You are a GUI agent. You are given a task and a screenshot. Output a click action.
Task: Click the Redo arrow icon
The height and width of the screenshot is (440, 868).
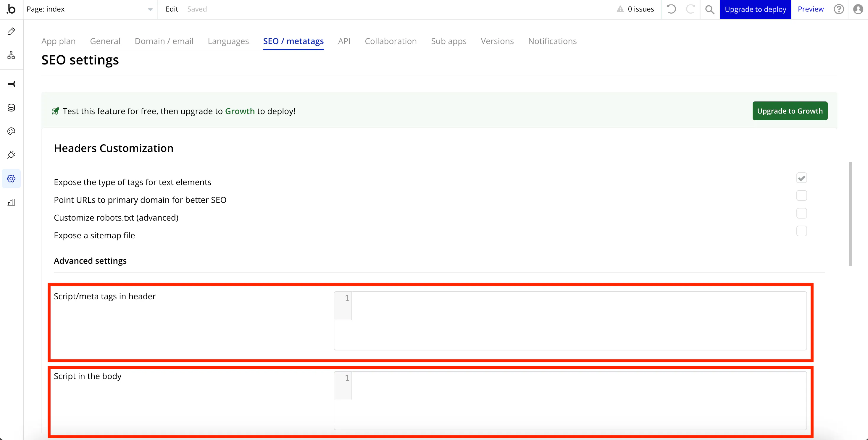pos(690,9)
